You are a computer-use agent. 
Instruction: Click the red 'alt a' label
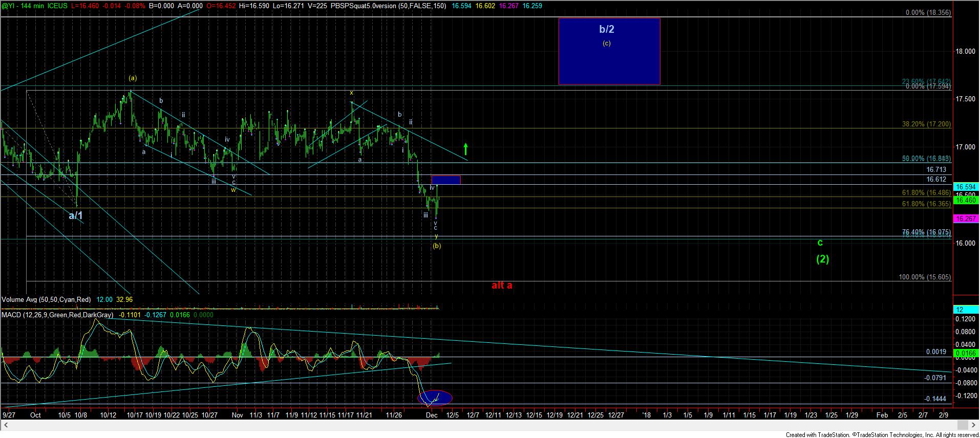[x=501, y=286]
